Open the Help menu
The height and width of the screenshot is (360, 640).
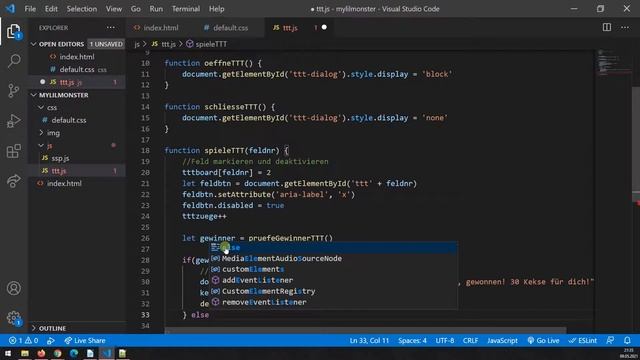(216, 9)
